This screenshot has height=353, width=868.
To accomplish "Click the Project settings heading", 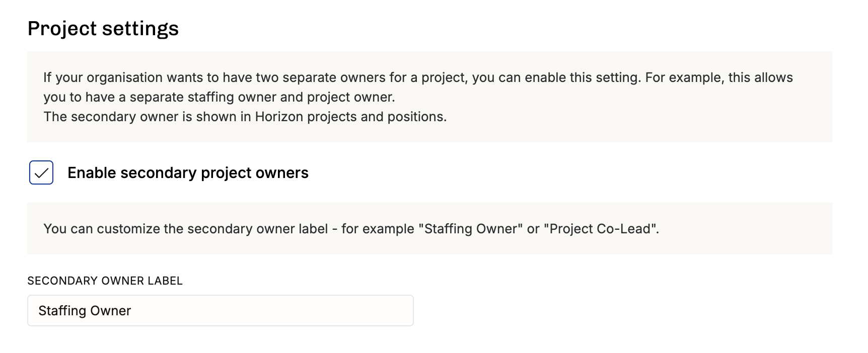I will [103, 28].
